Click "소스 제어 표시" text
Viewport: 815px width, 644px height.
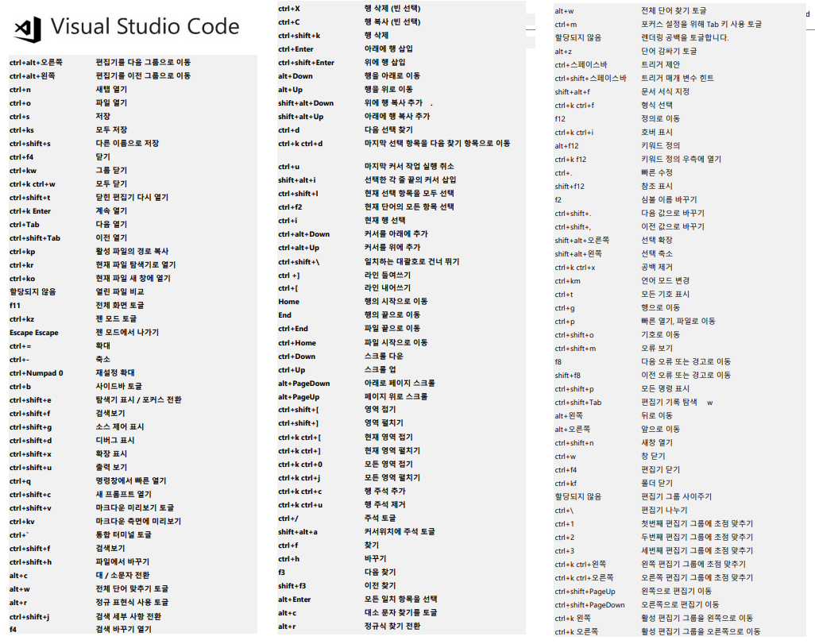click(120, 426)
